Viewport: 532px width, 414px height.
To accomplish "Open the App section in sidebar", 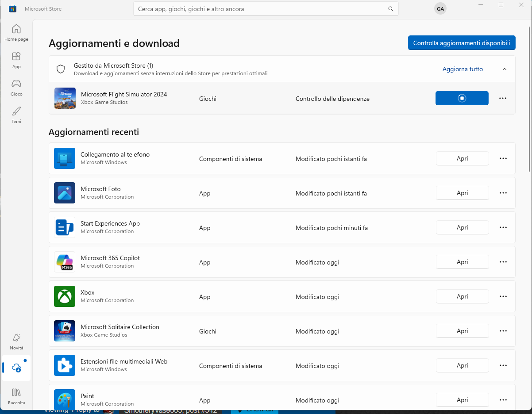I will point(16,60).
